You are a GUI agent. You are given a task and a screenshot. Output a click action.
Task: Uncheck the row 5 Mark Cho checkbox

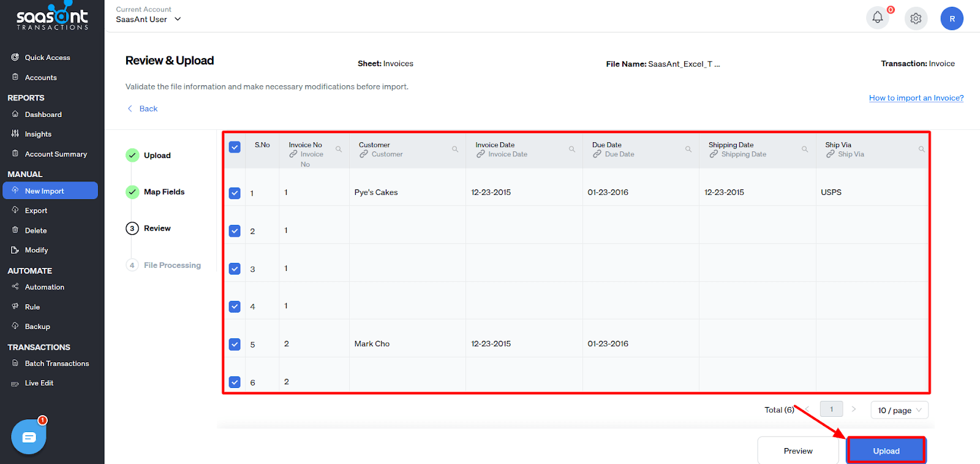coord(235,344)
